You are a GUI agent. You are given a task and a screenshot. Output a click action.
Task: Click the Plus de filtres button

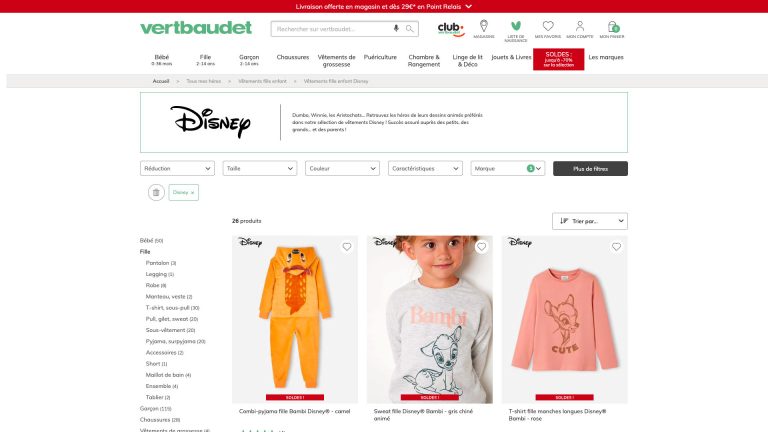(x=590, y=168)
